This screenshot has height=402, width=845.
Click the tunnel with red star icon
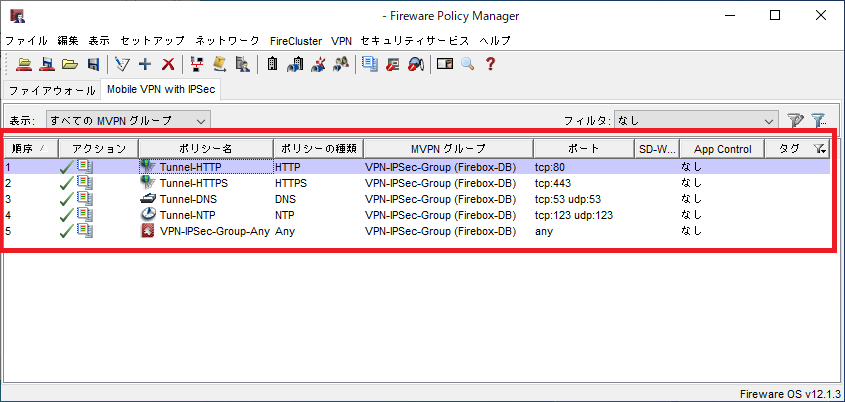(318, 64)
